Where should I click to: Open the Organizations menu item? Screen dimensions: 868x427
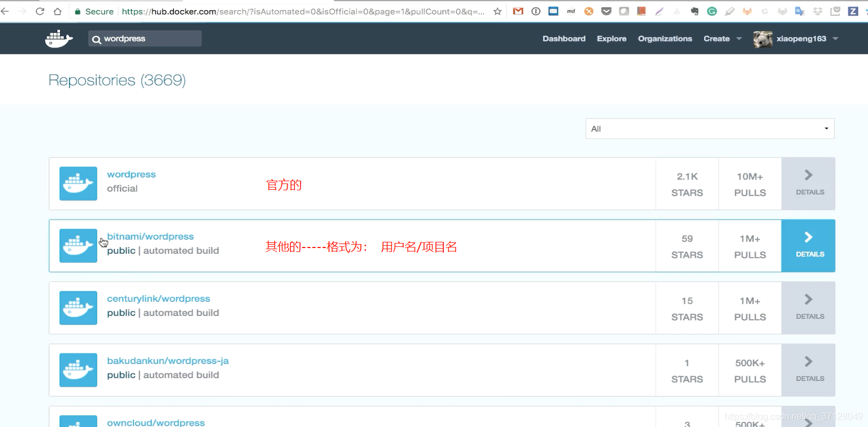[x=665, y=39]
